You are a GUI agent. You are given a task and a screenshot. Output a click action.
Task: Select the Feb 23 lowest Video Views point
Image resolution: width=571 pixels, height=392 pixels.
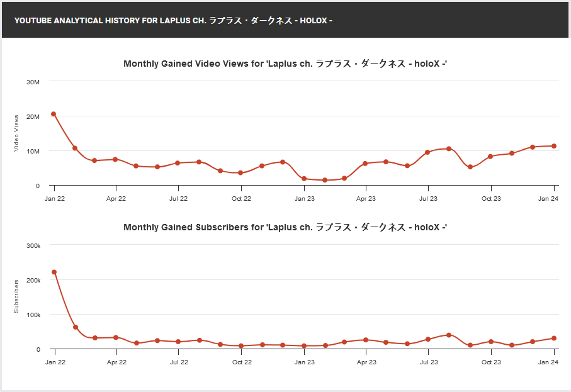click(325, 180)
